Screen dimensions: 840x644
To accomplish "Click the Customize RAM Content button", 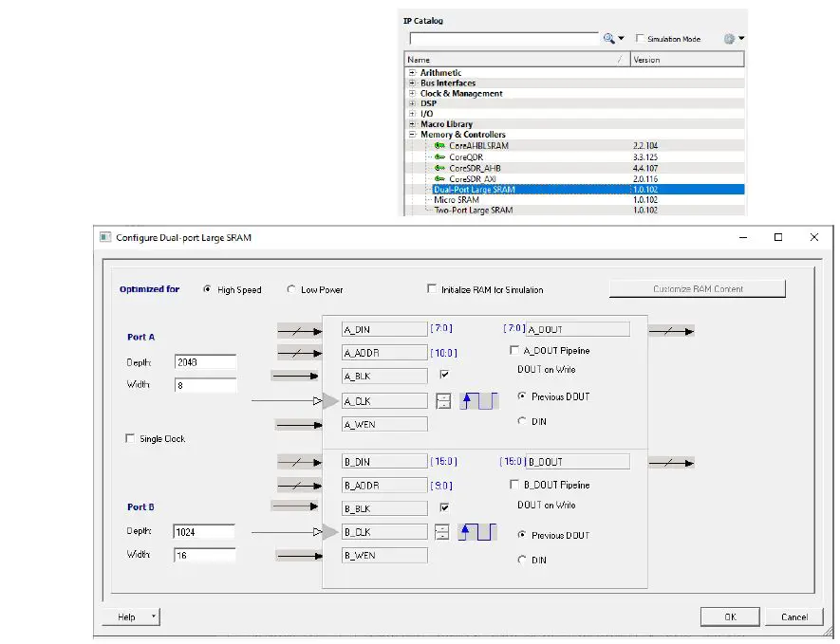I will [698, 288].
